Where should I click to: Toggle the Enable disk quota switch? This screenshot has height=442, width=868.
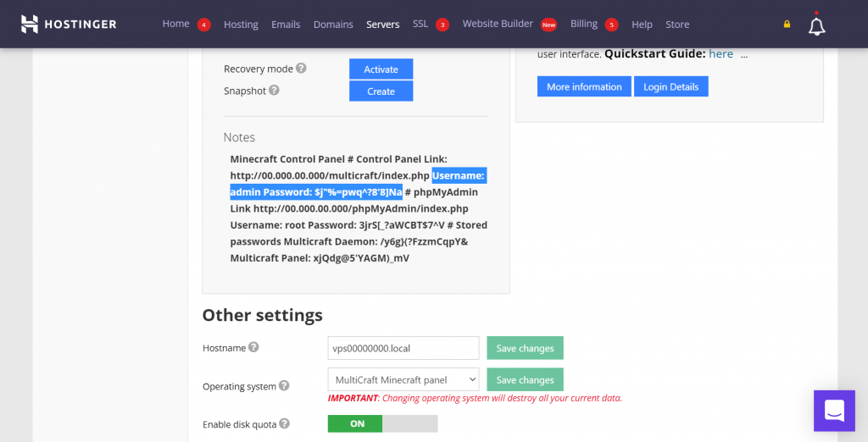(x=382, y=423)
